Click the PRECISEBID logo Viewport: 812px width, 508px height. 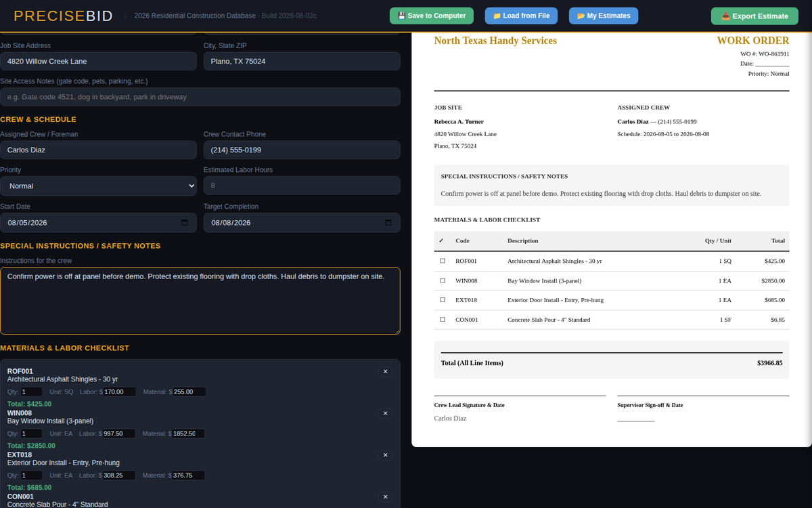point(64,16)
